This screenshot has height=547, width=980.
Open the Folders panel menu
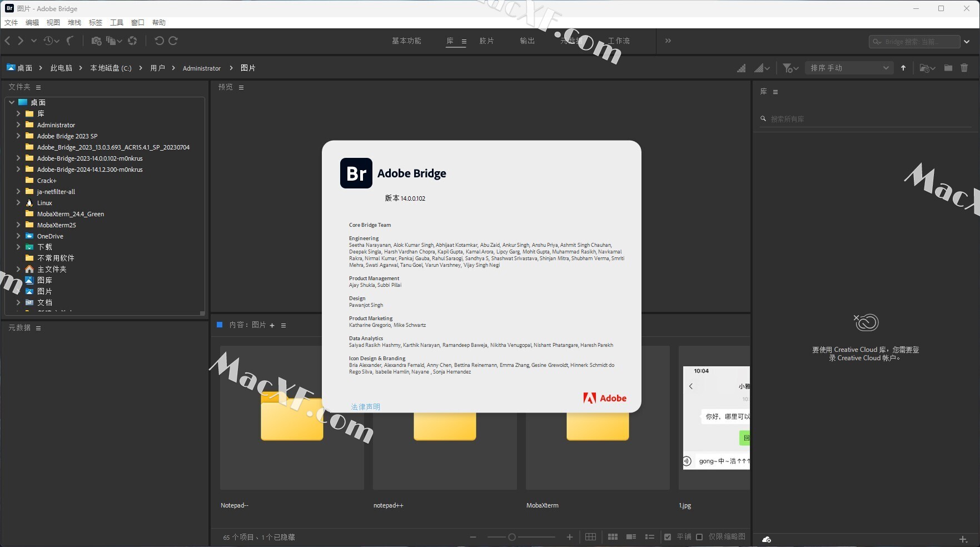[x=38, y=87]
